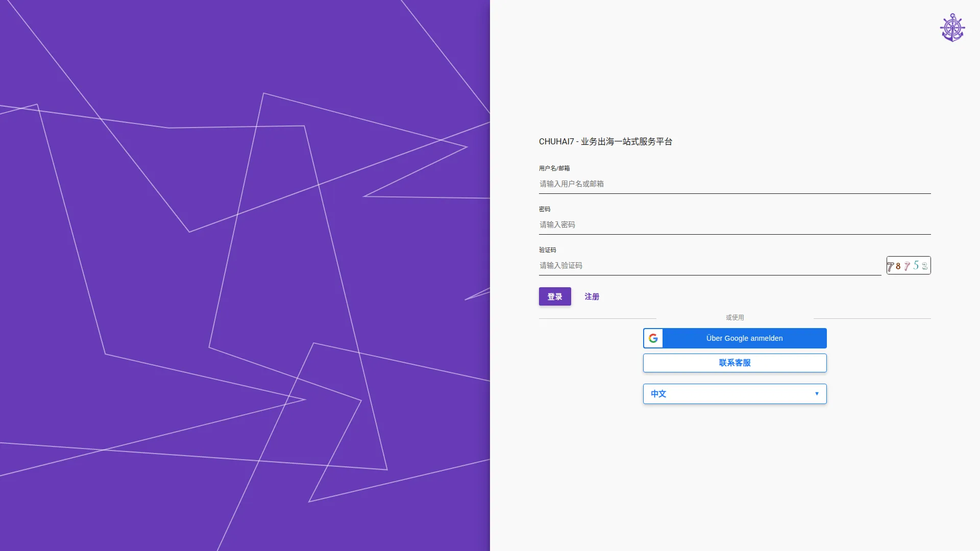Focus the 验证码 captcha input field
Viewport: 980px width, 551px height.
pyautogui.click(x=710, y=265)
